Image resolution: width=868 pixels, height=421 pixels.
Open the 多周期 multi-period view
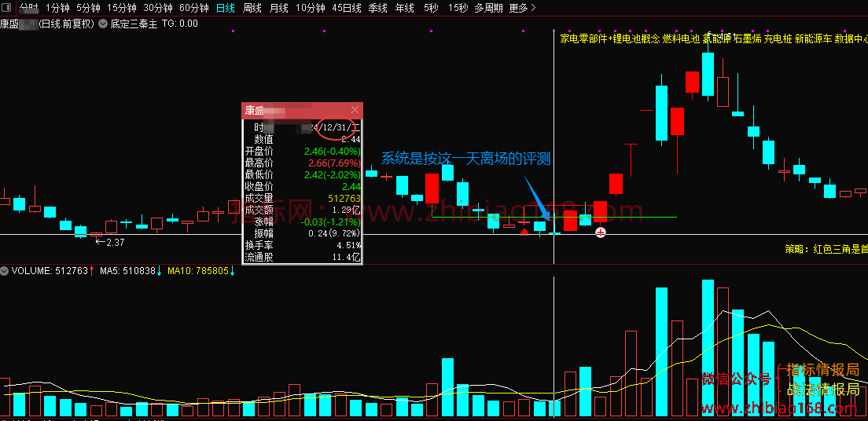(488, 8)
